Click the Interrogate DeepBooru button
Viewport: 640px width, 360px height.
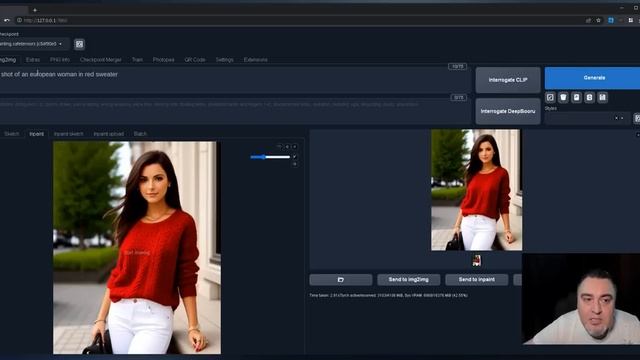pos(508,111)
